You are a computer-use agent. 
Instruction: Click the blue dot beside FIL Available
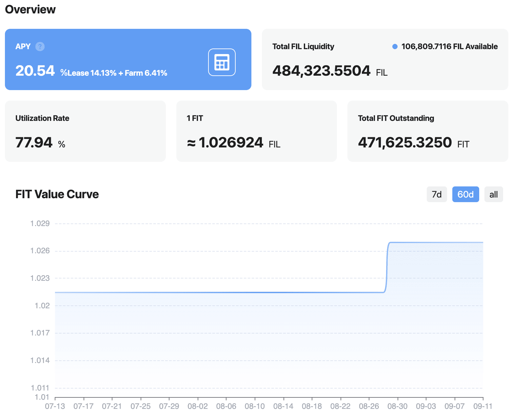point(395,47)
